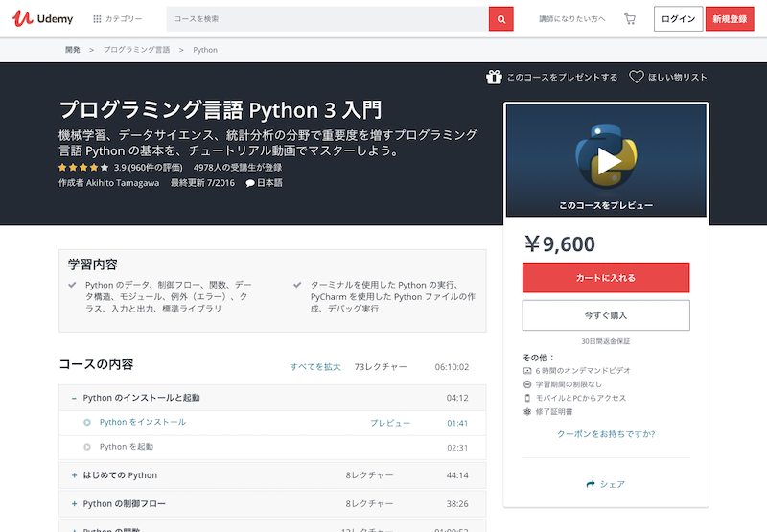Click the 30日間返金保証 text

(606, 341)
